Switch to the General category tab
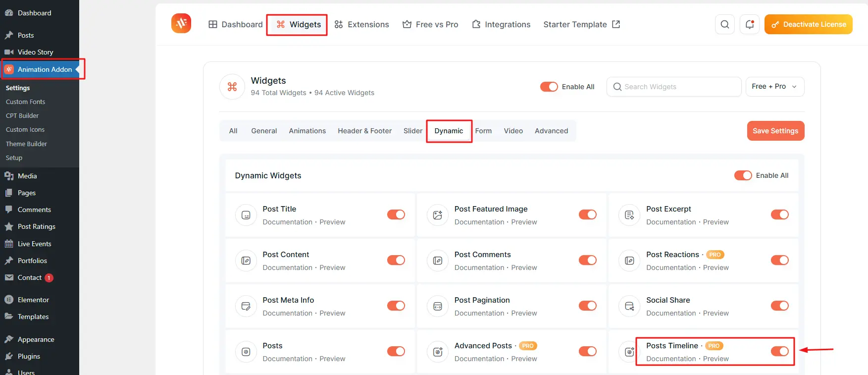This screenshot has height=375, width=868. 264,131
